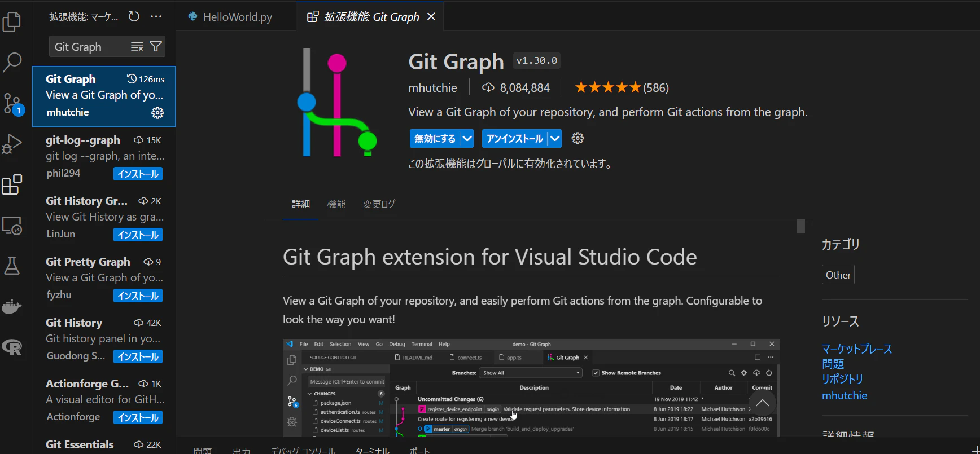Screen dimensions: 980x454
Task: Click the Other category tag
Action: pyautogui.click(x=838, y=275)
